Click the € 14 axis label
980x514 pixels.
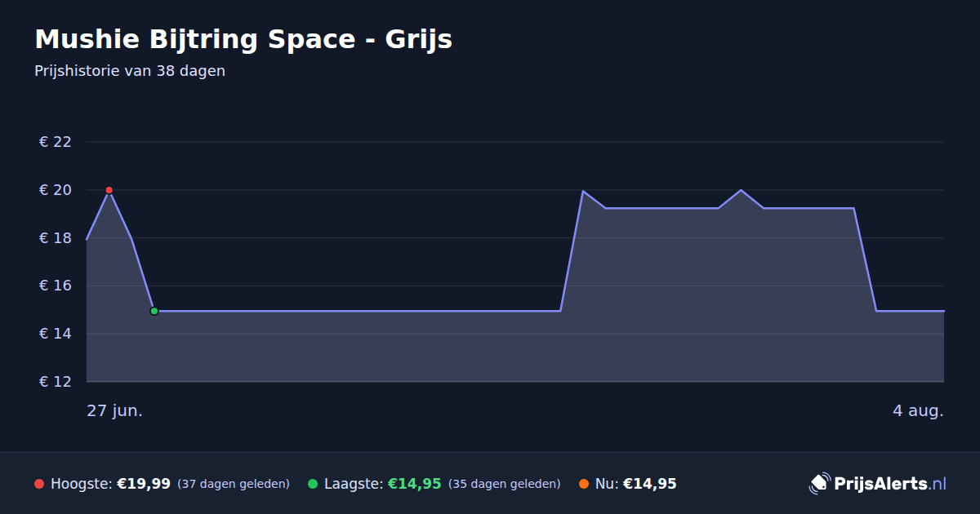click(56, 334)
